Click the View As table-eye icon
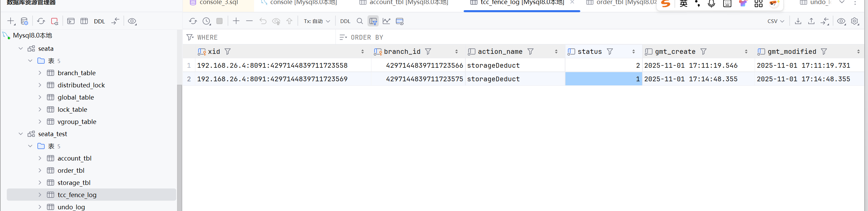 [x=400, y=21]
